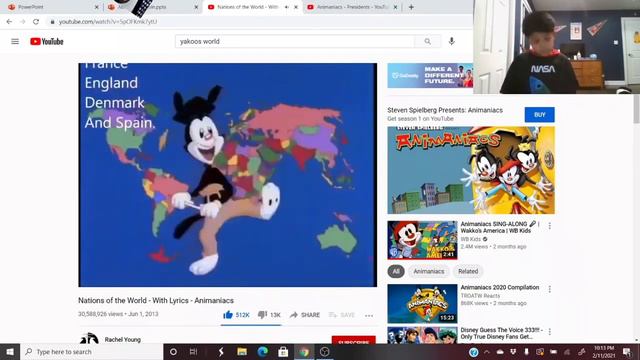Switch to Chrome on the taskbar
640x360 pixels.
[304, 352]
